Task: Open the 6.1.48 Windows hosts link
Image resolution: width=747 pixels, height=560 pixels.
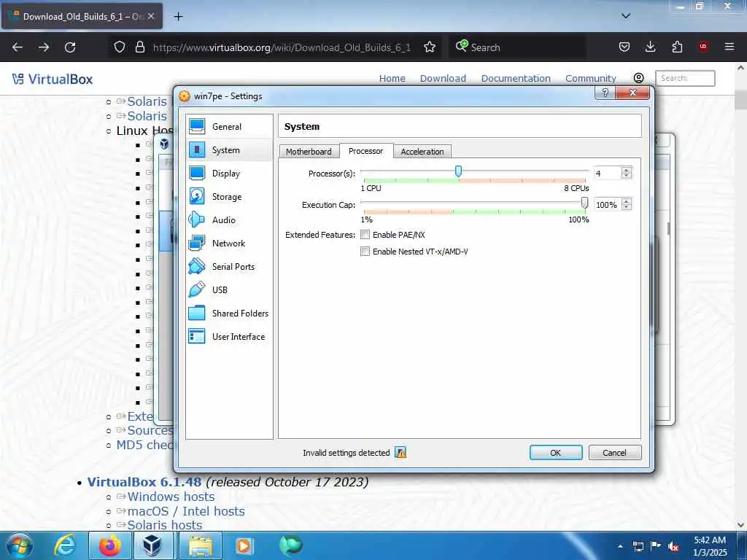Action: pos(171,497)
